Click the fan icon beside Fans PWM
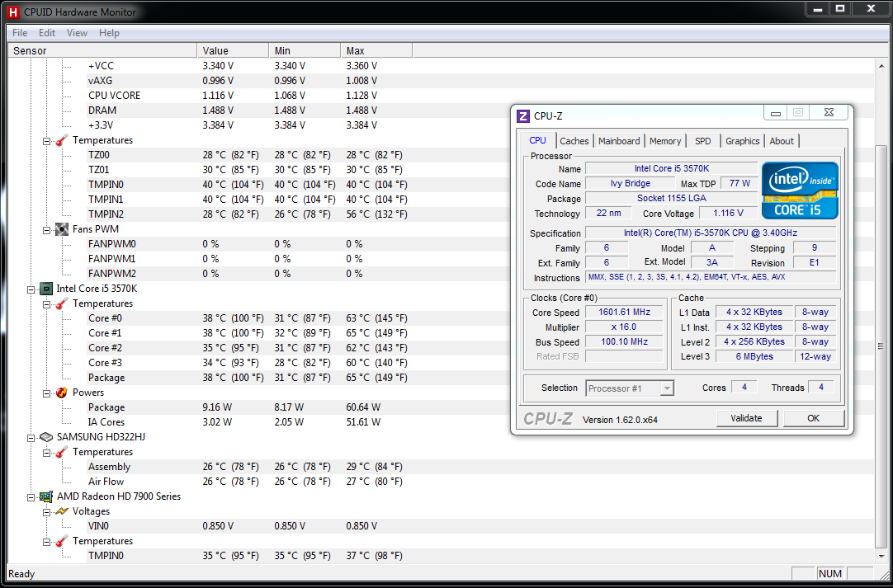This screenshot has height=588, width=893. coord(62,228)
